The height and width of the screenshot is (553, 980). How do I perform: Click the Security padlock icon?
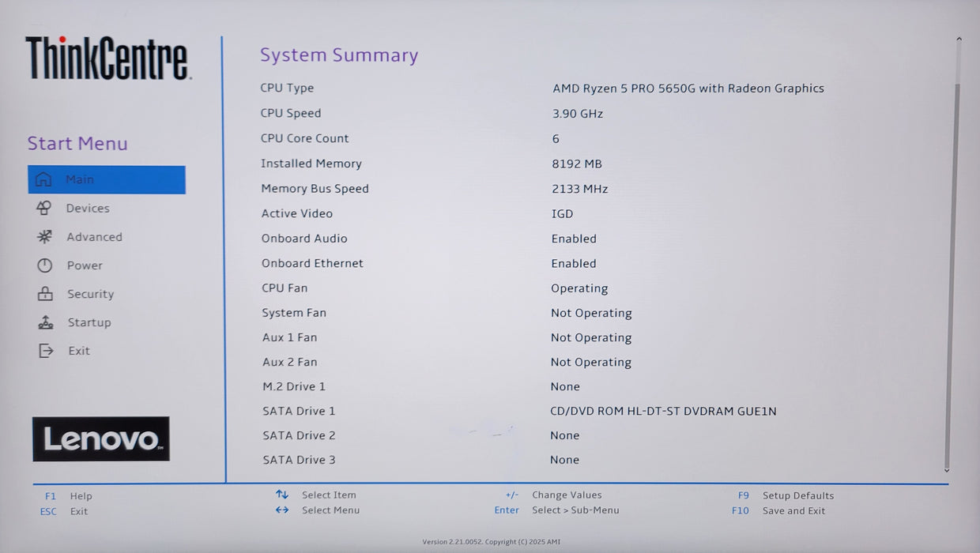pyautogui.click(x=45, y=294)
